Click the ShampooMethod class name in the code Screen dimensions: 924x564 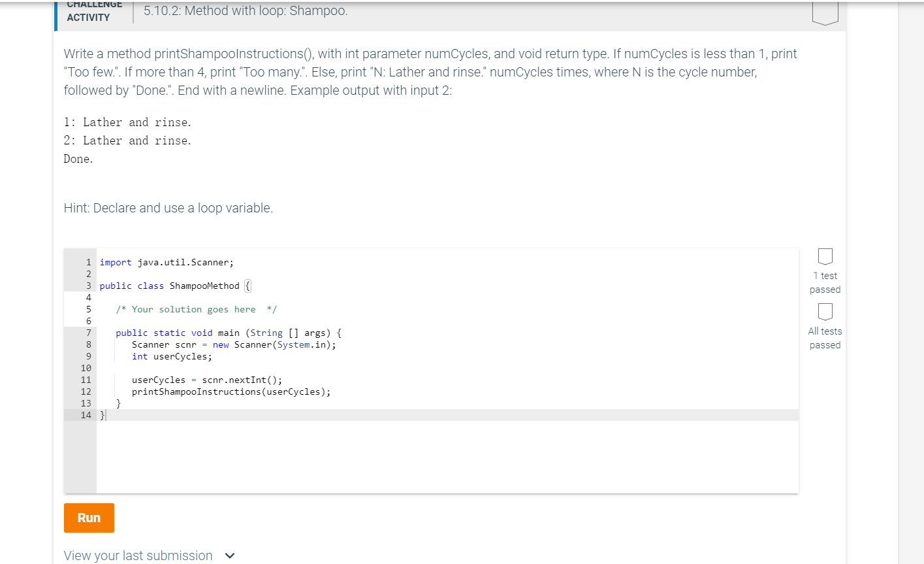pos(203,286)
